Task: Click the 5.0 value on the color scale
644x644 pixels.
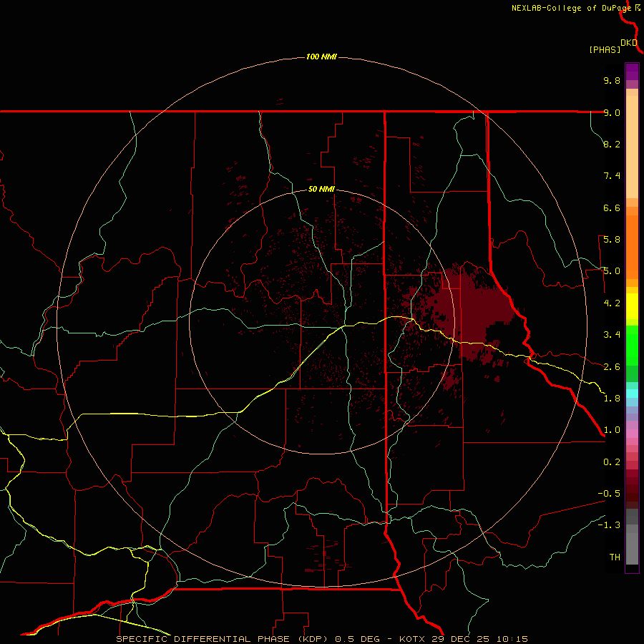Action: coord(612,271)
